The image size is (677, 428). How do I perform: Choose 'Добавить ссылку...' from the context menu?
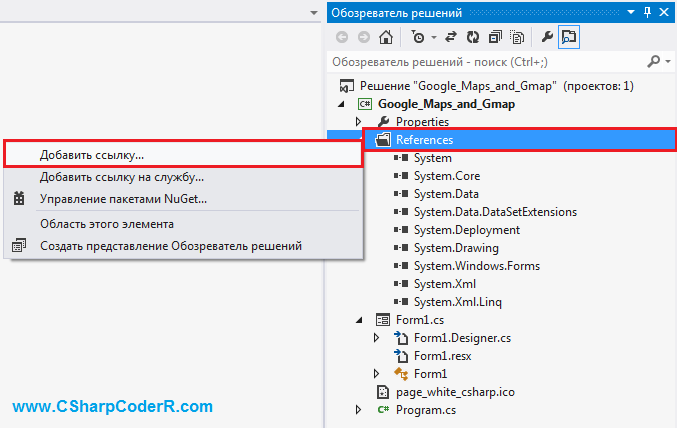pyautogui.click(x=183, y=155)
